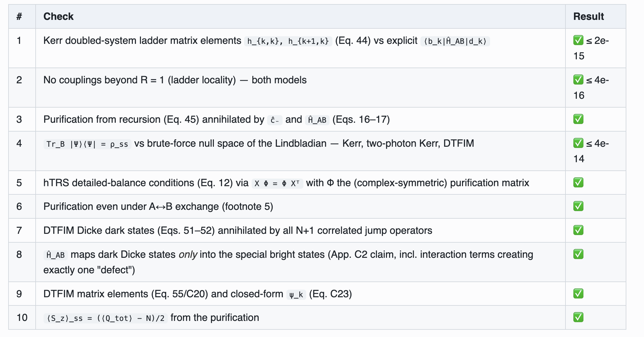Click the checkmark for DTFIM matrix elements row
Screen dimensions: 644x337
pyautogui.click(x=578, y=294)
